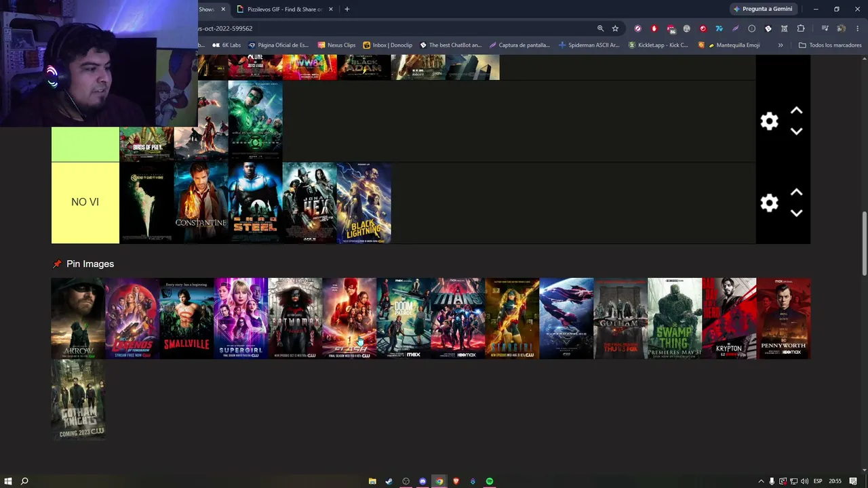Viewport: 868px width, 488px height.
Task: Pick the Krypton poster
Action: coord(729,319)
